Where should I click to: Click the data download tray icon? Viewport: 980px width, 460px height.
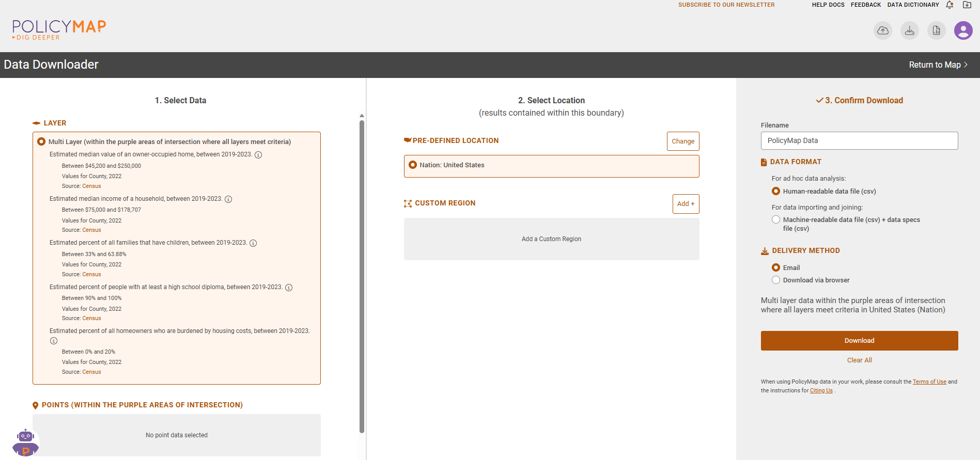pos(910,30)
